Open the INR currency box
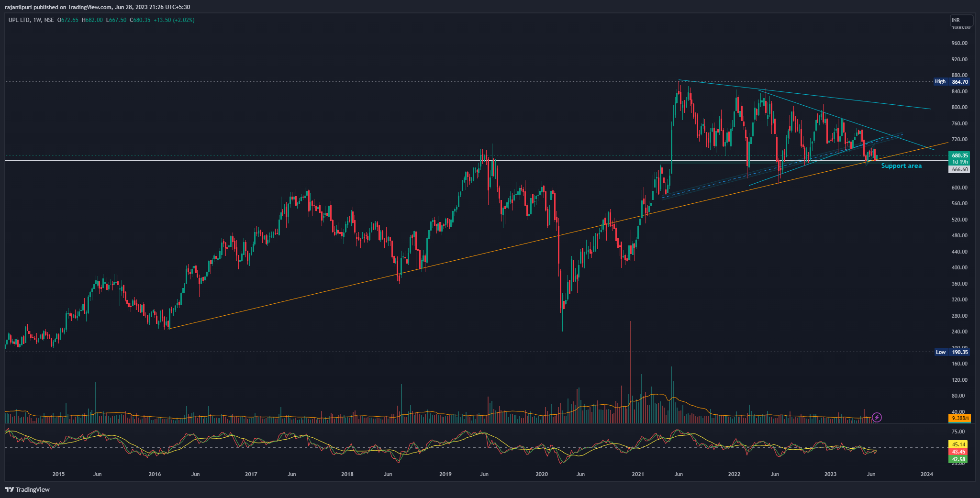The image size is (980, 498). click(961, 20)
